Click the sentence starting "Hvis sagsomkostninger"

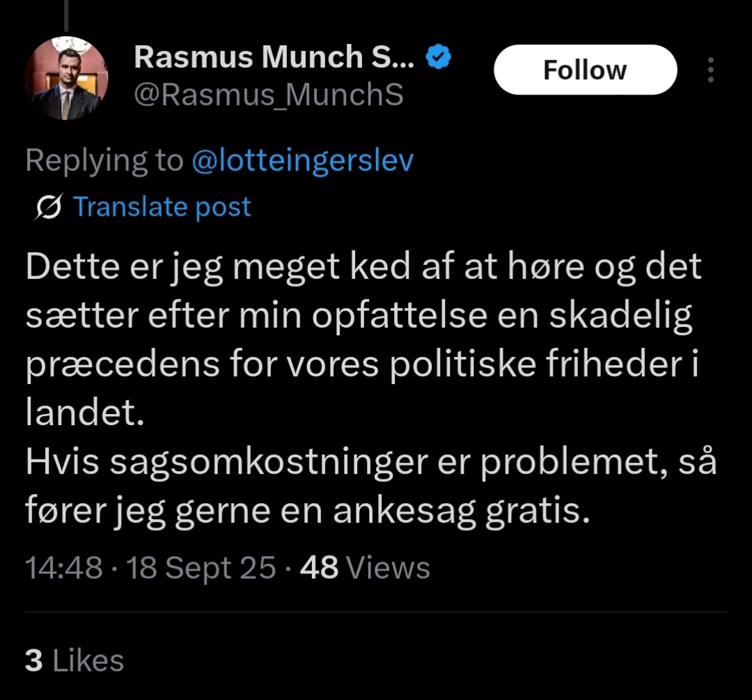pos(369,487)
